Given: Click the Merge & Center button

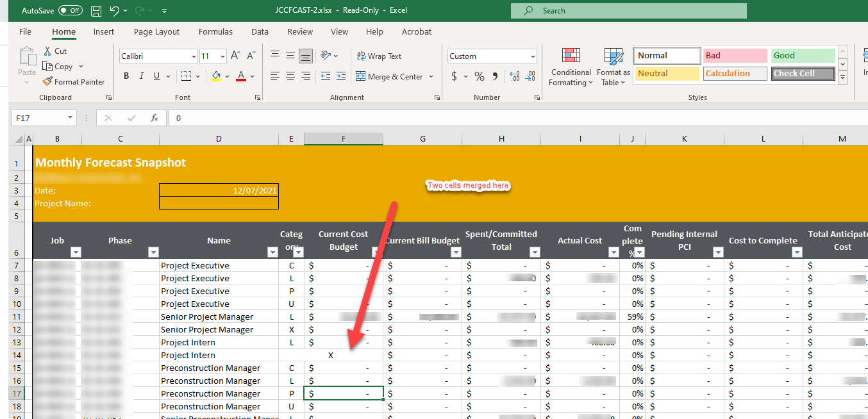Looking at the screenshot, I should tap(389, 76).
